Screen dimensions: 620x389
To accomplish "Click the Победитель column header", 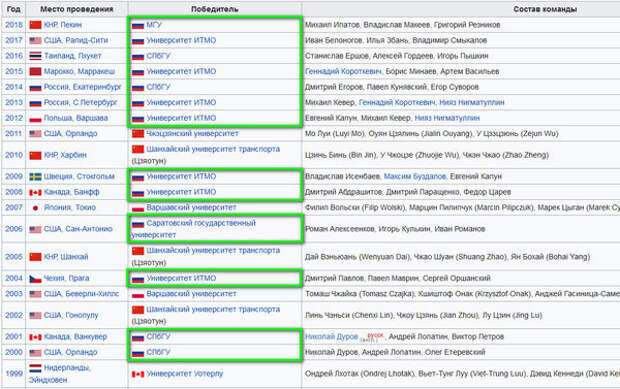I will [x=215, y=9].
